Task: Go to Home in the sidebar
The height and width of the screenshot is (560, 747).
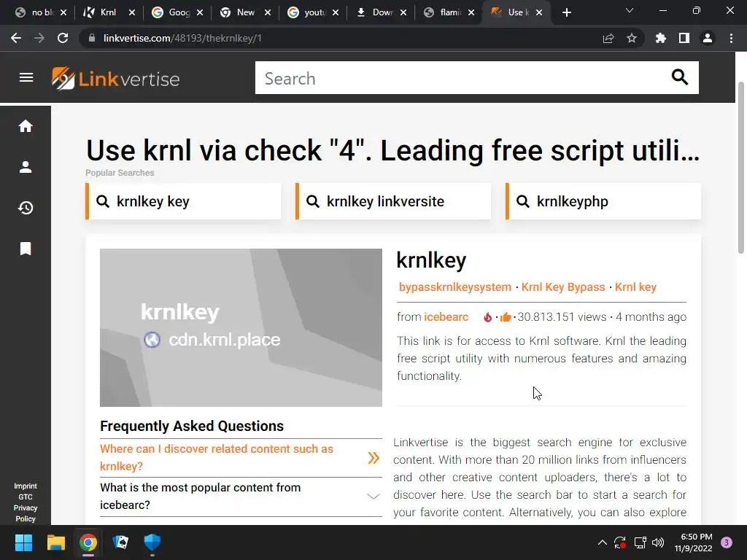Action: click(x=26, y=126)
